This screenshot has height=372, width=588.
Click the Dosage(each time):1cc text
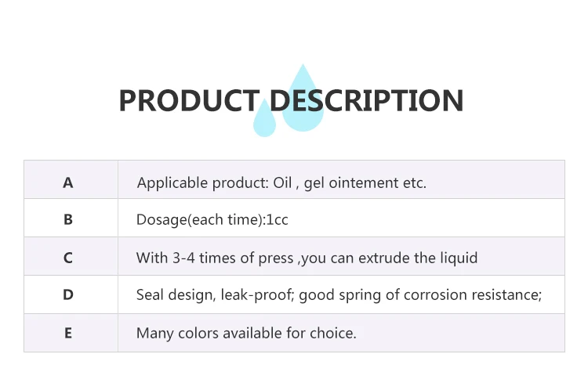[212, 220]
